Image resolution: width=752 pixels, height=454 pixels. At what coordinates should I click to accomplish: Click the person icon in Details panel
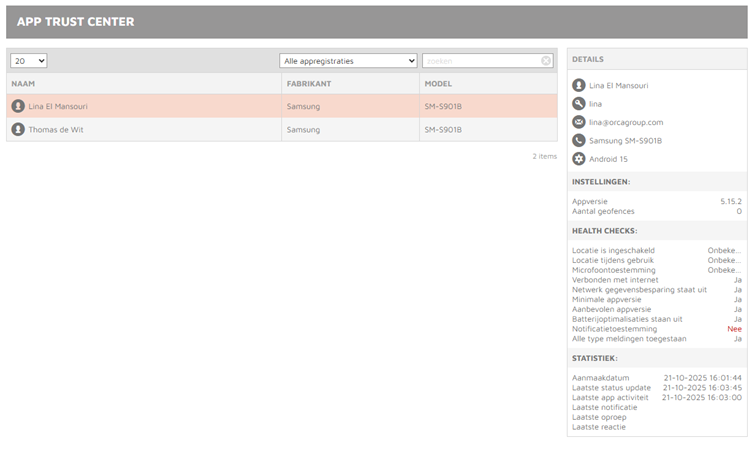tap(579, 85)
